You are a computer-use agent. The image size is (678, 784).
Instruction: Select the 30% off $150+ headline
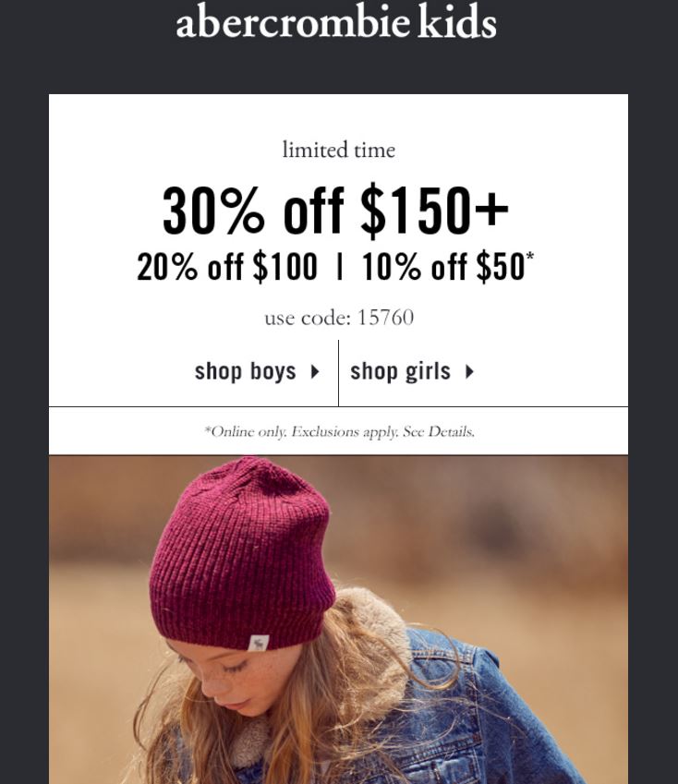click(x=335, y=209)
